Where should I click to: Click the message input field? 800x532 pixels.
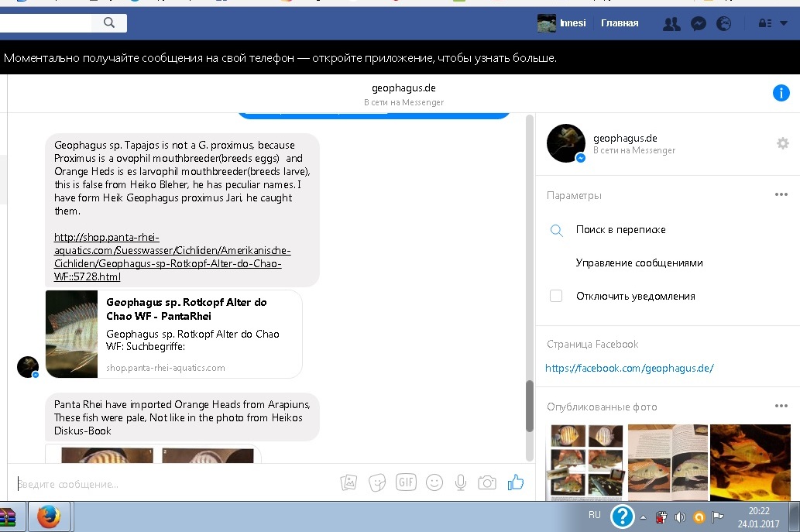(x=170, y=484)
